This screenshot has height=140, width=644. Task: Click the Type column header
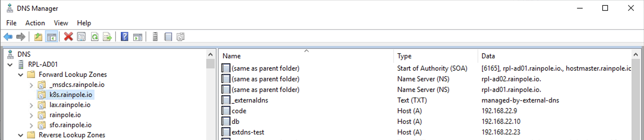click(404, 56)
